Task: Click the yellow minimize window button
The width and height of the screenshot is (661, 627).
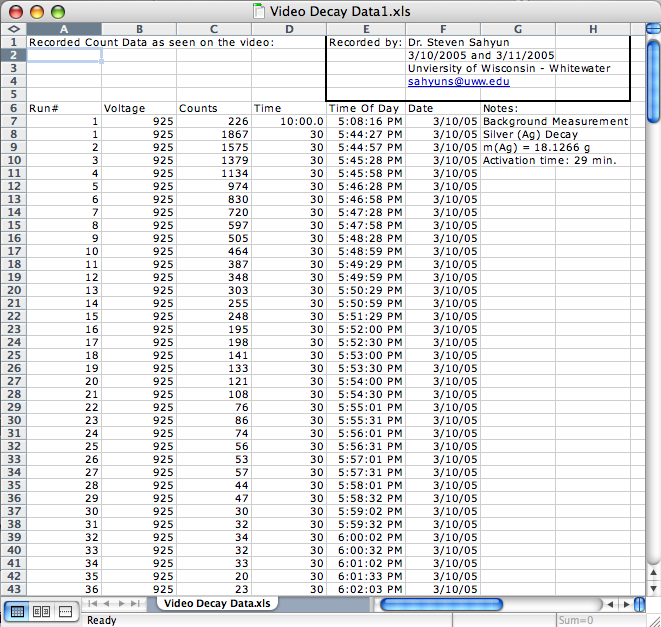Action: pos(37,11)
